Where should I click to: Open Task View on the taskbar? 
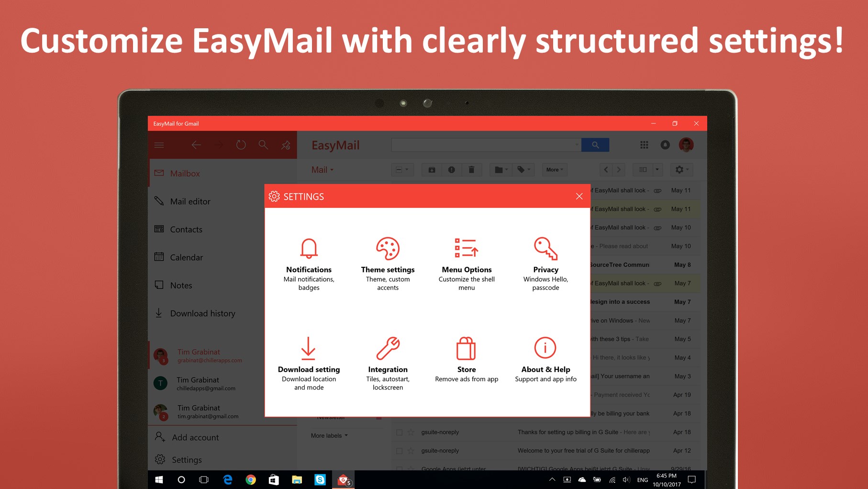coord(204,479)
